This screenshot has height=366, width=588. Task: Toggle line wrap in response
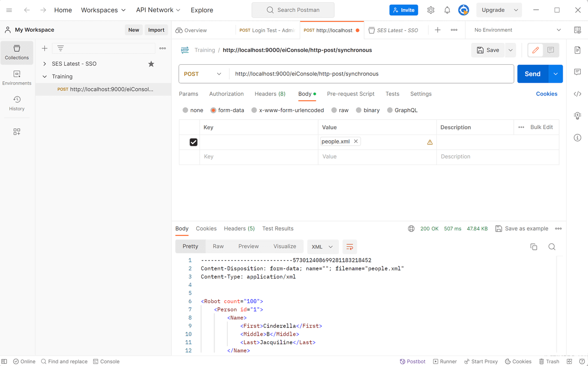[x=350, y=247]
